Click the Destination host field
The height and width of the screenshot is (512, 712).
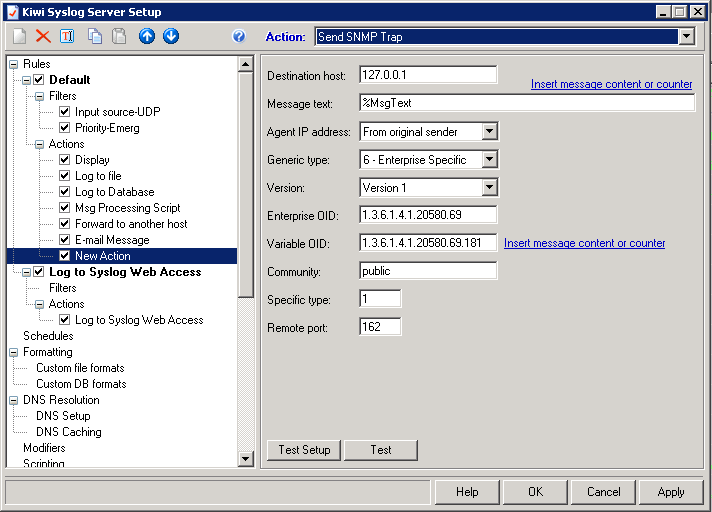428,75
